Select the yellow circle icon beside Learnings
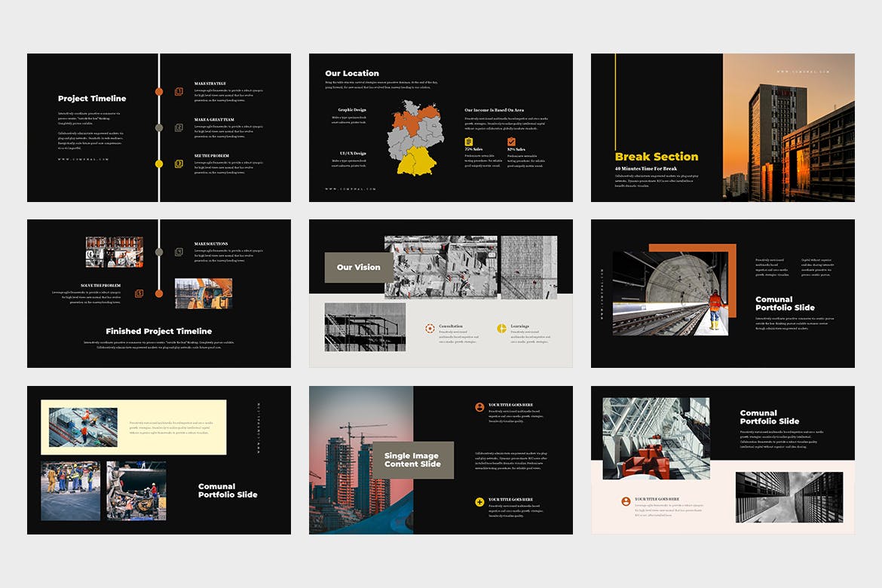882x588 pixels. (x=502, y=328)
